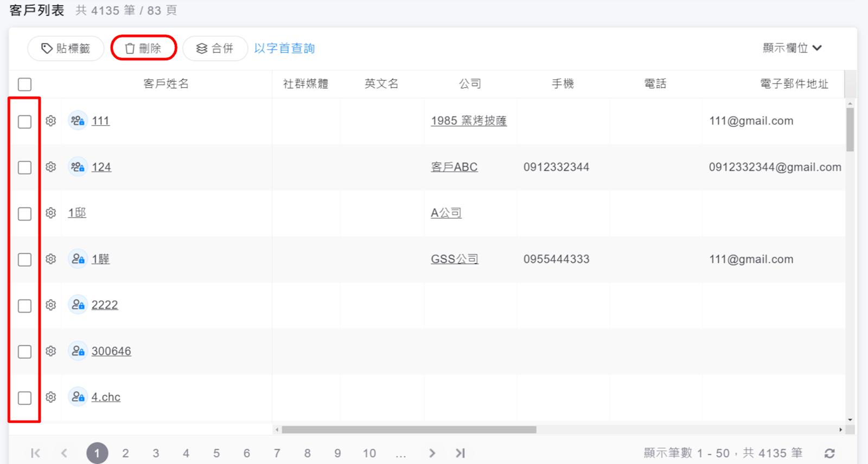Check the box for customer 124
The width and height of the screenshot is (868, 464).
(24, 167)
